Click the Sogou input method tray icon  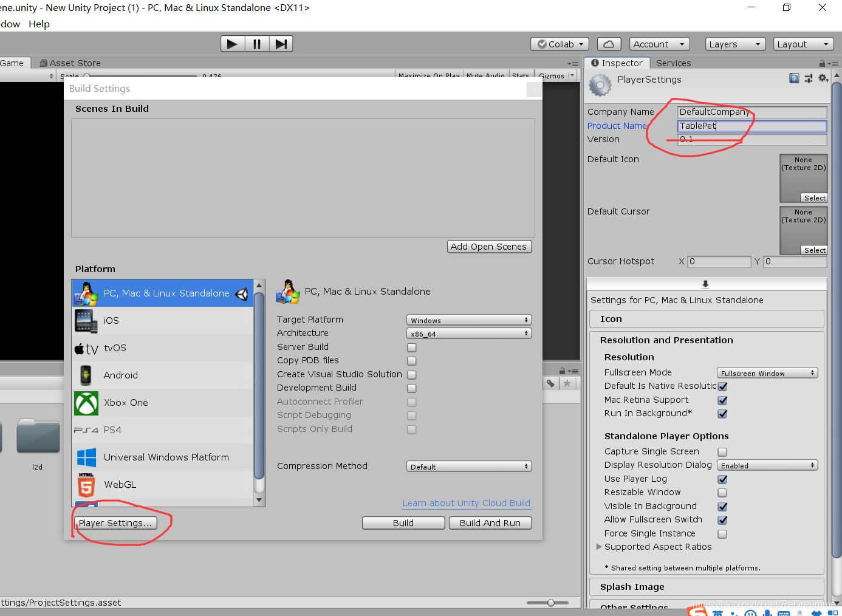(x=698, y=611)
